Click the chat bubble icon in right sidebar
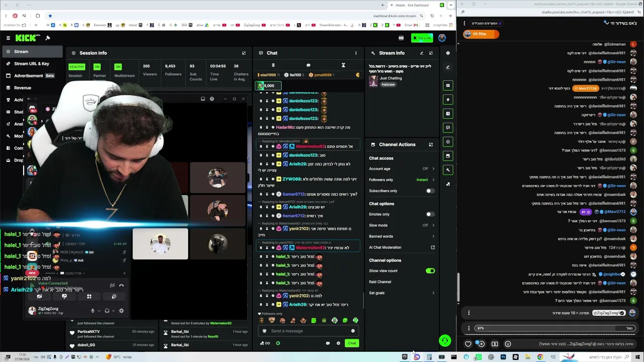Viewport: 644px width, 362px height. pos(448,128)
